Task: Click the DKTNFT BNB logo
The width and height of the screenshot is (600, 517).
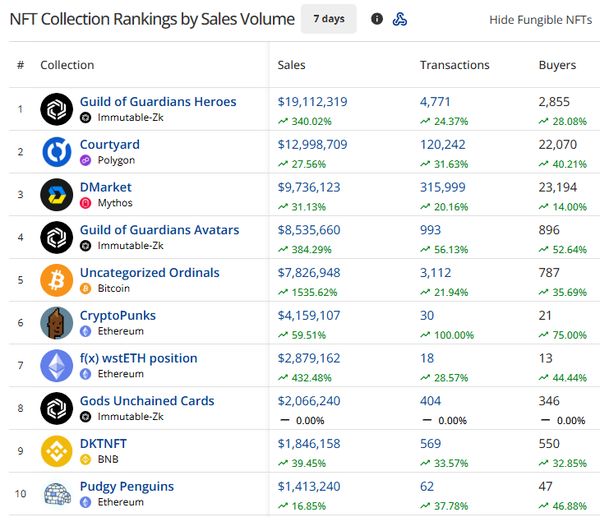Action: [57, 451]
